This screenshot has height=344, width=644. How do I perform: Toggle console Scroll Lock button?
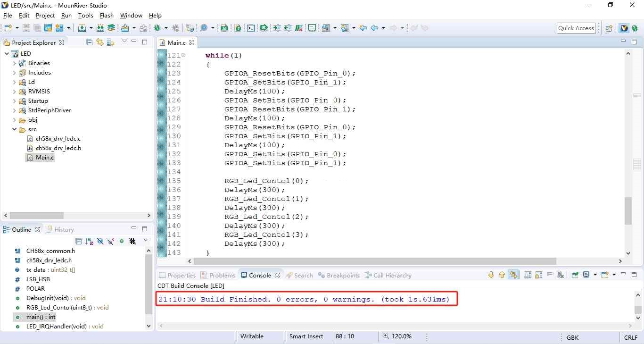point(538,275)
